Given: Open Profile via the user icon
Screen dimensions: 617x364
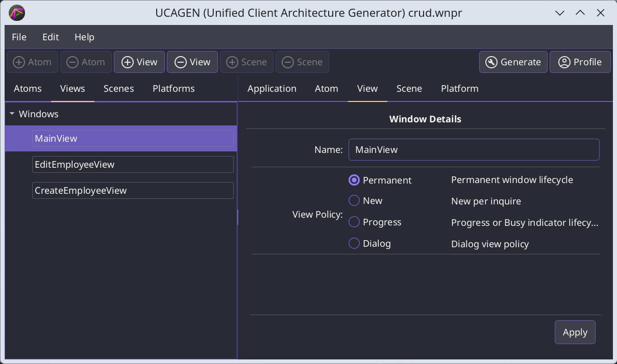Looking at the screenshot, I should click(564, 62).
